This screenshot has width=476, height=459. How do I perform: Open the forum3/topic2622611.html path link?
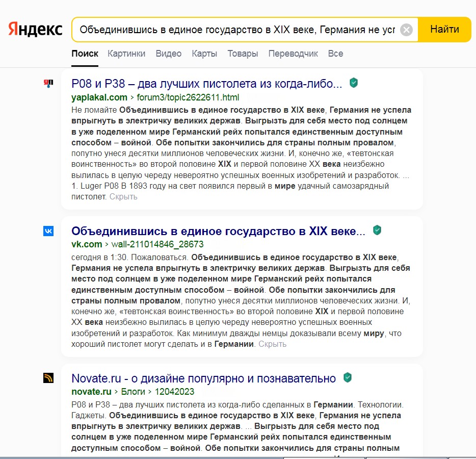(x=188, y=97)
